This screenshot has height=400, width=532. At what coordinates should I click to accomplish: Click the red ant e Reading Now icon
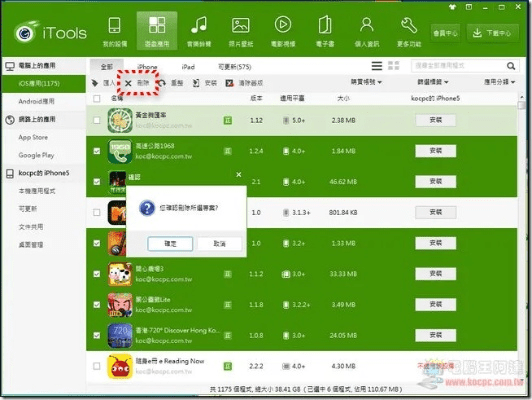(x=120, y=366)
